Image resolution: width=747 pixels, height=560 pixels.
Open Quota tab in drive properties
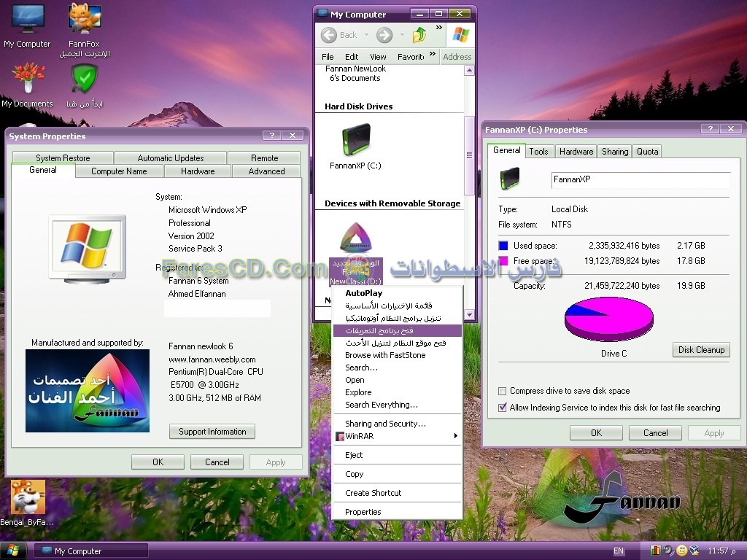coord(648,152)
